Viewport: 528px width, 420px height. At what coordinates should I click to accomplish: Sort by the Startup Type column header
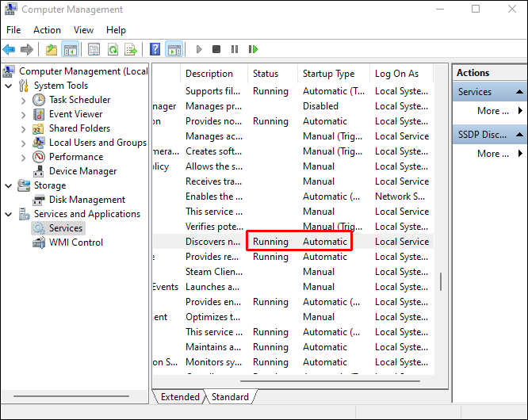click(x=328, y=74)
